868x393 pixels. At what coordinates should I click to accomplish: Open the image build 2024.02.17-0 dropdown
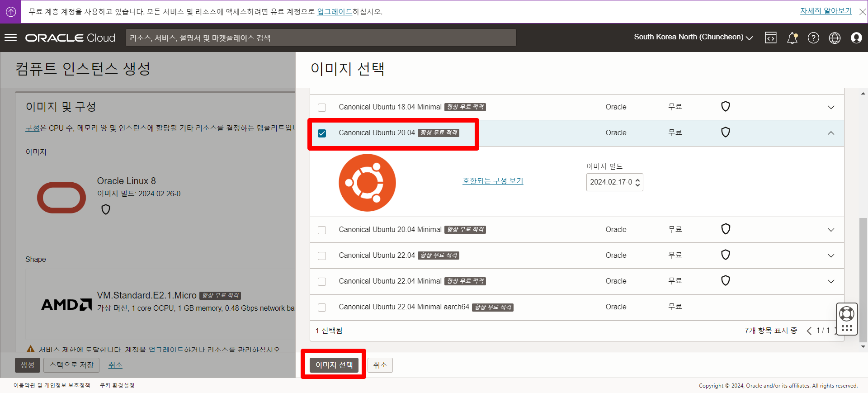(614, 182)
